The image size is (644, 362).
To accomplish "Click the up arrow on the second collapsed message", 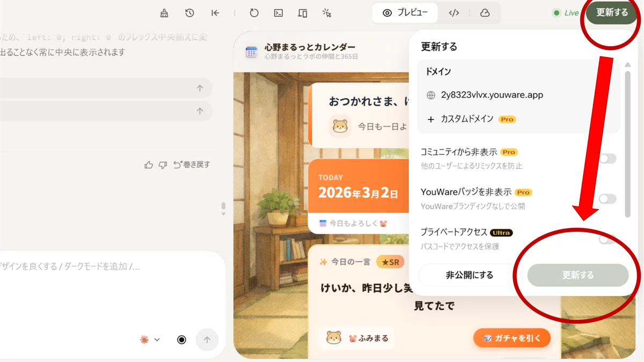I will (x=200, y=111).
